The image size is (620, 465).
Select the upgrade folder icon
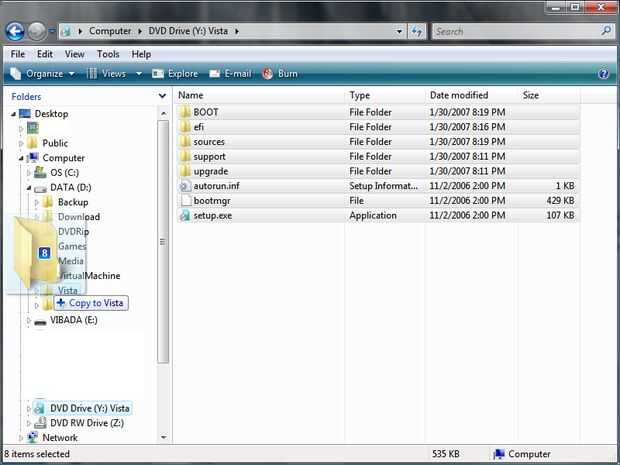point(185,171)
